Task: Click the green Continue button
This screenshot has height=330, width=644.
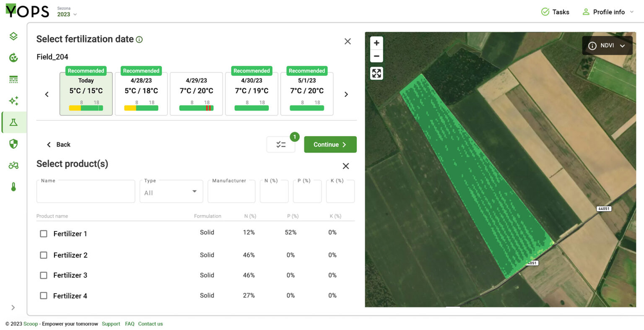Action: (x=330, y=145)
